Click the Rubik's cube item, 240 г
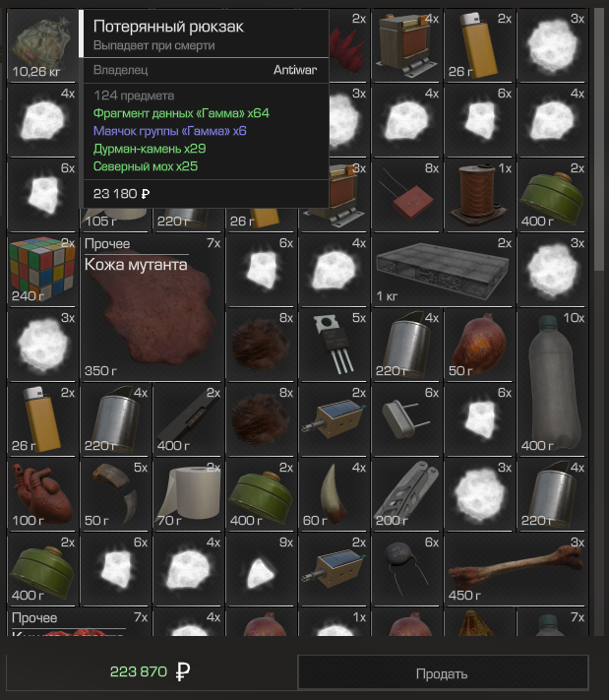The image size is (609, 700). tap(43, 270)
